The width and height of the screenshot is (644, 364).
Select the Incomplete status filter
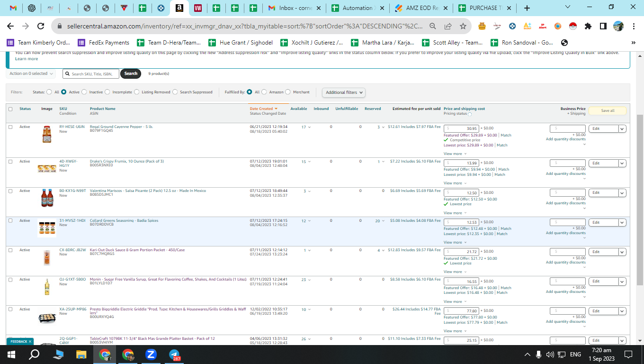pyautogui.click(x=107, y=92)
